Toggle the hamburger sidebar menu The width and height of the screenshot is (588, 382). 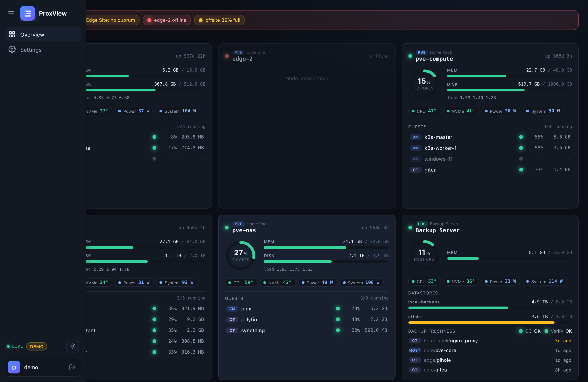11,13
